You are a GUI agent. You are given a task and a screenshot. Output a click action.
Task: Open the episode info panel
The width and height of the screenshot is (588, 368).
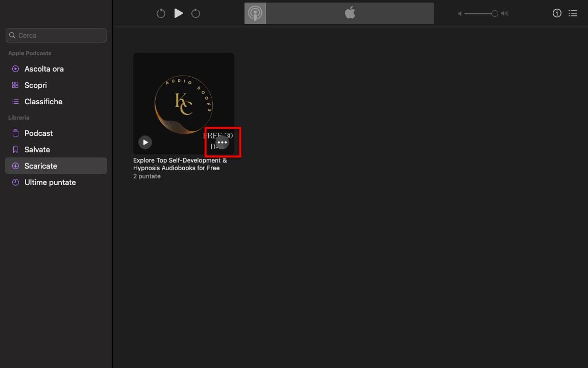click(557, 13)
